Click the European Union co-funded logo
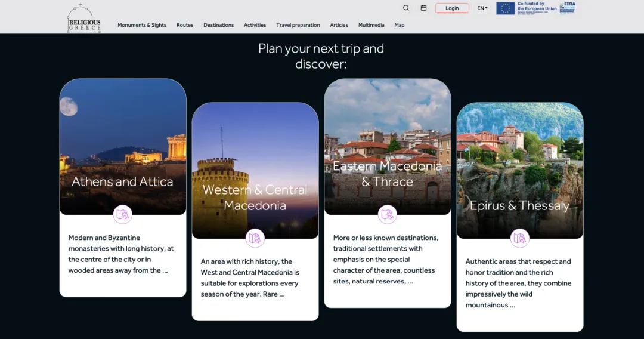 [x=527, y=8]
